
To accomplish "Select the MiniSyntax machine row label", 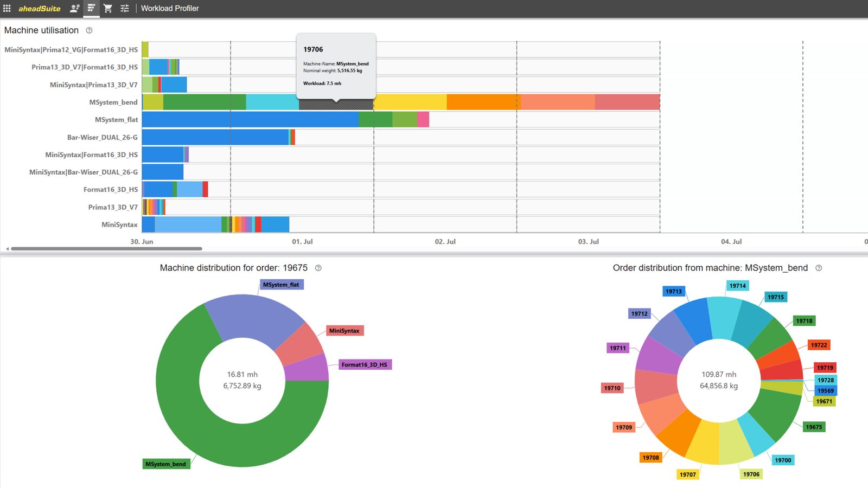I will 119,224.
